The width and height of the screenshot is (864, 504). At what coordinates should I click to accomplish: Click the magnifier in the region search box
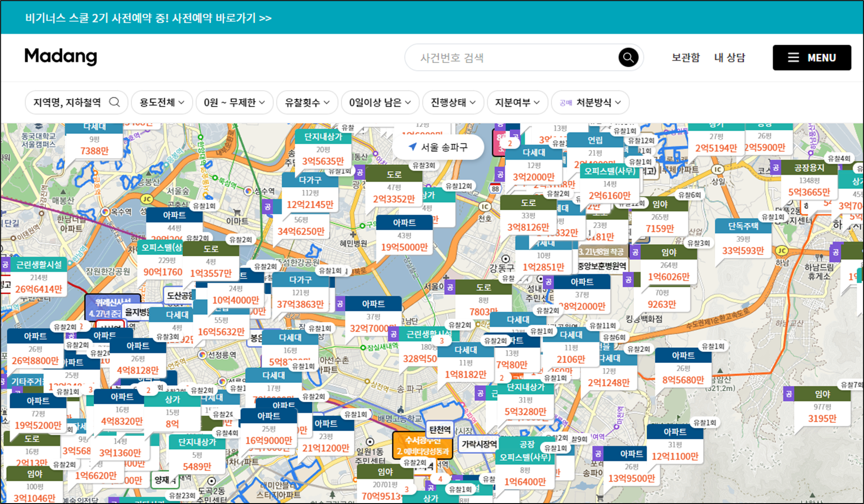pyautogui.click(x=114, y=102)
